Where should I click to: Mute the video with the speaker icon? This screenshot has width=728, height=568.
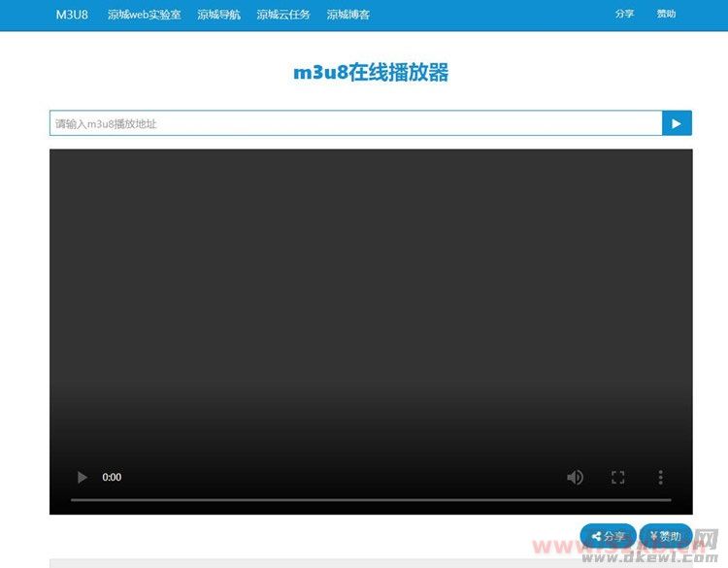click(576, 477)
